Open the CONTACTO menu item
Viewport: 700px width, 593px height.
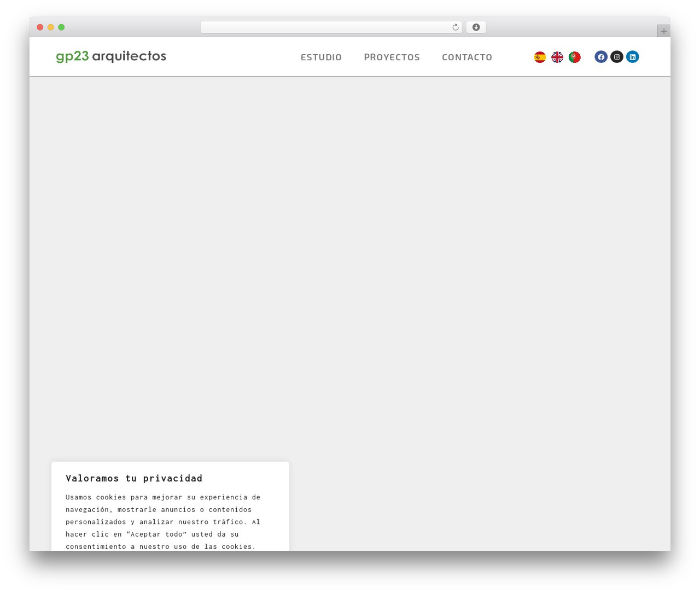[467, 57]
